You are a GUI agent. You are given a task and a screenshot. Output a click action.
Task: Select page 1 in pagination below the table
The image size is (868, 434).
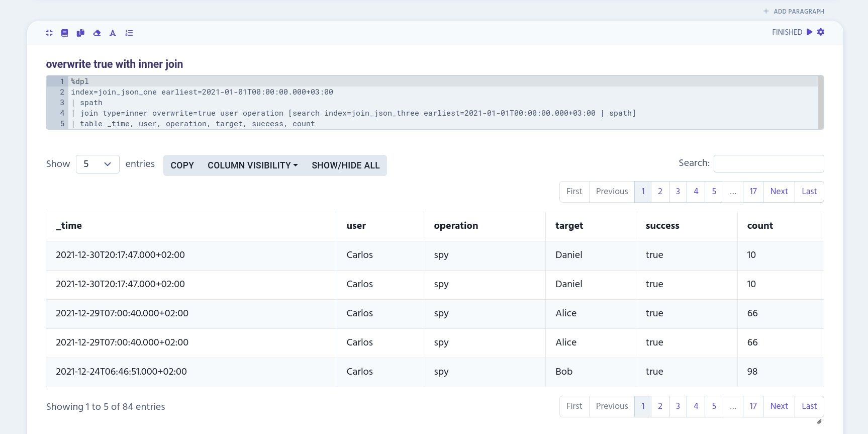point(643,406)
